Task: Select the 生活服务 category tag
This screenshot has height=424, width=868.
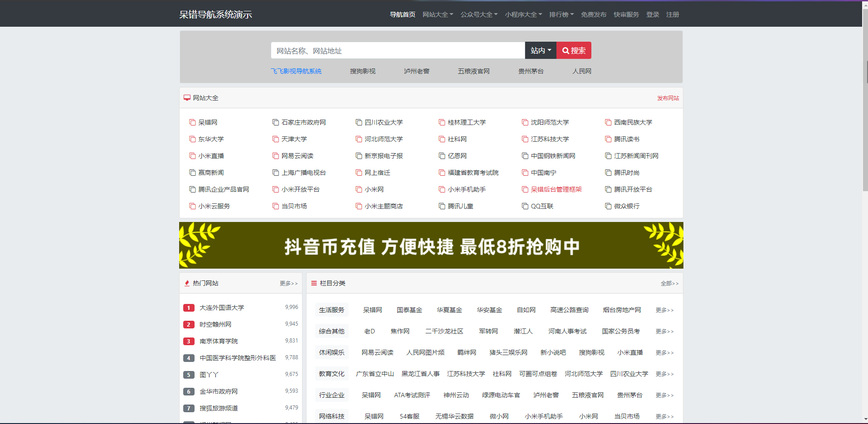Action: tap(332, 310)
